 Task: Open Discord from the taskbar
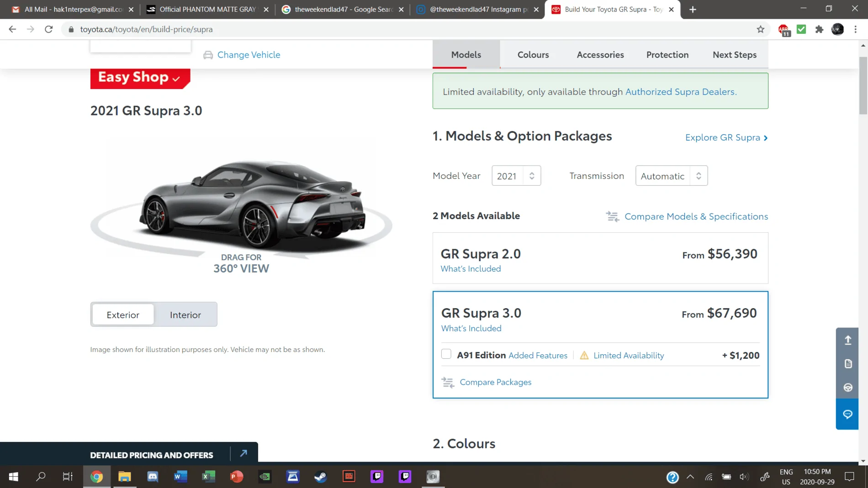(153, 477)
